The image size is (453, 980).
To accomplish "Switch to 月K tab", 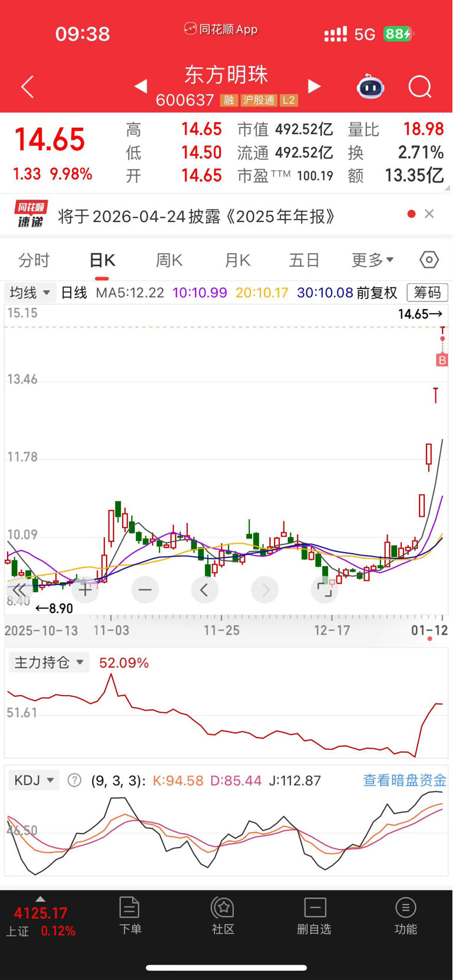I will 237,260.
